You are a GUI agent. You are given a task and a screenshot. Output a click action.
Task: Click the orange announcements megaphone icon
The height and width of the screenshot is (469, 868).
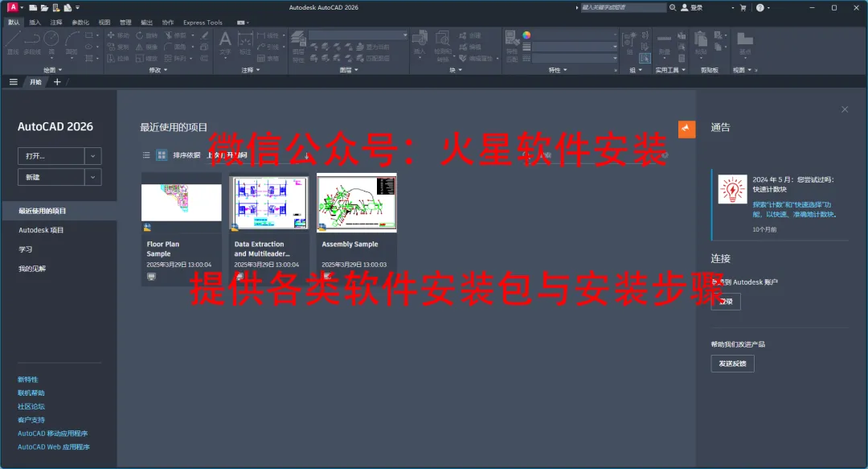coord(686,130)
